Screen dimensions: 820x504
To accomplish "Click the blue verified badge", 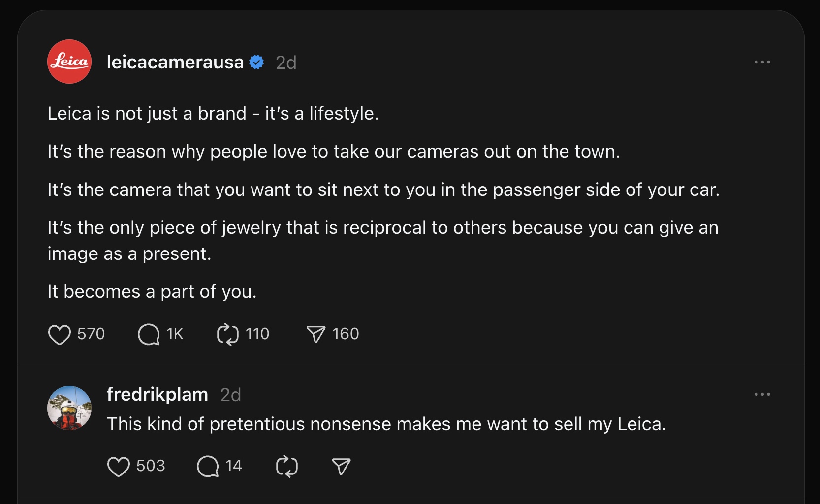I will (x=256, y=63).
